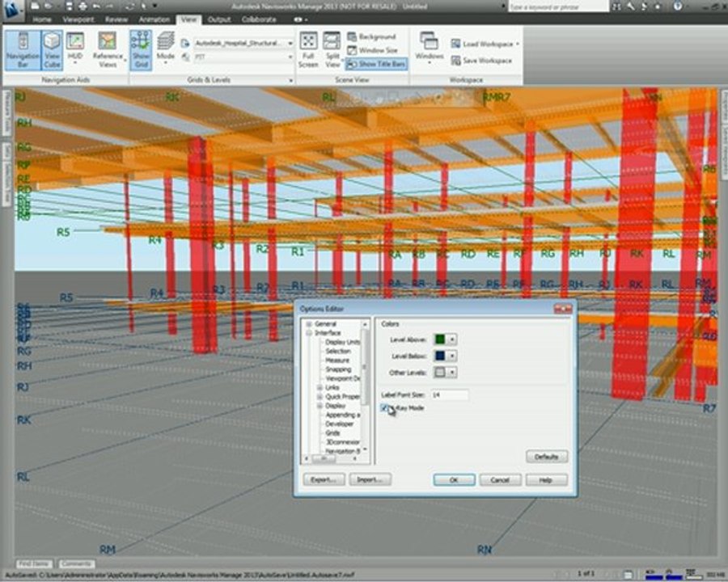This screenshot has width=728, height=582.
Task: Select Selection in options tree
Action: [x=338, y=352]
